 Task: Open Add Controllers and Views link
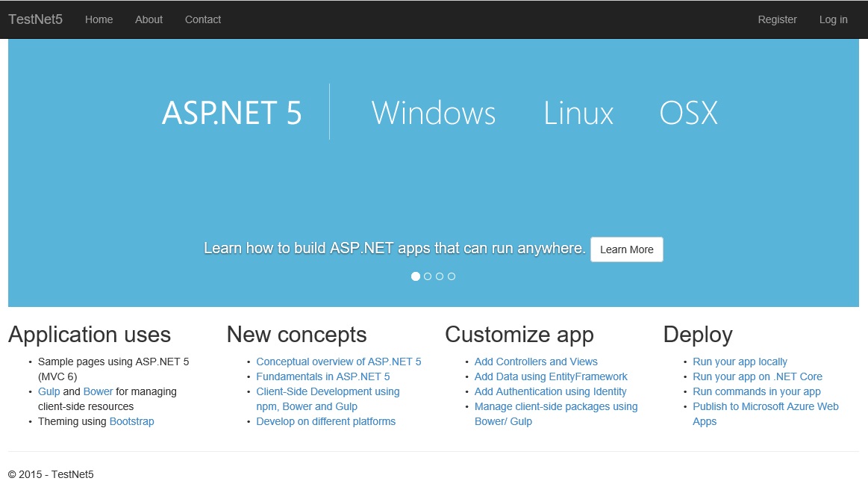point(536,362)
